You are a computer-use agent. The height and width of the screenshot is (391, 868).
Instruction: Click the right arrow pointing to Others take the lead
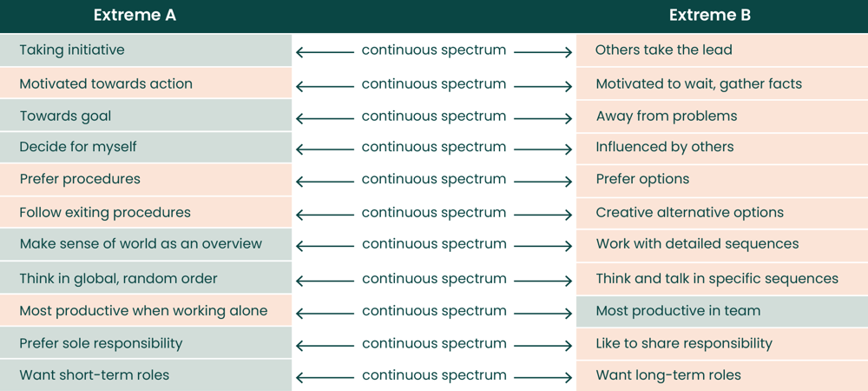coord(543,53)
